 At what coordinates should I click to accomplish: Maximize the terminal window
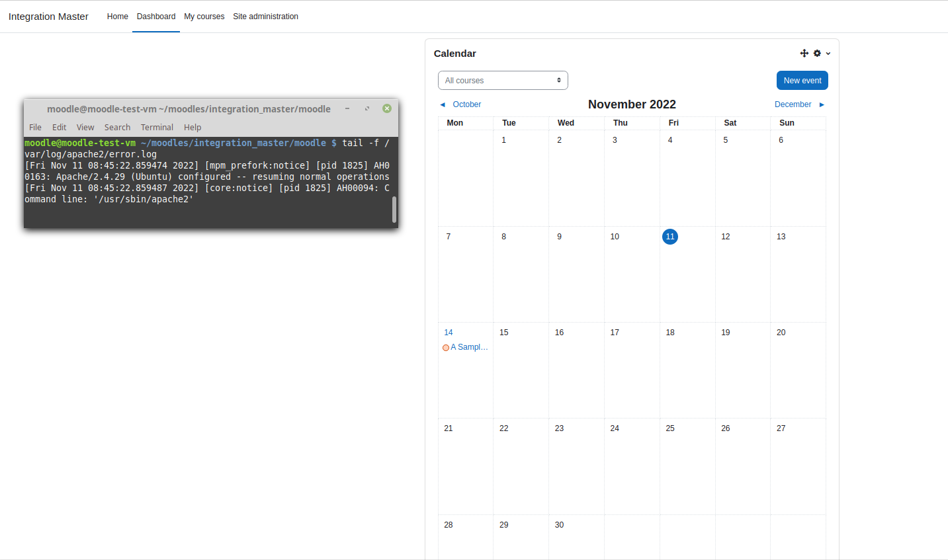pyautogui.click(x=367, y=108)
